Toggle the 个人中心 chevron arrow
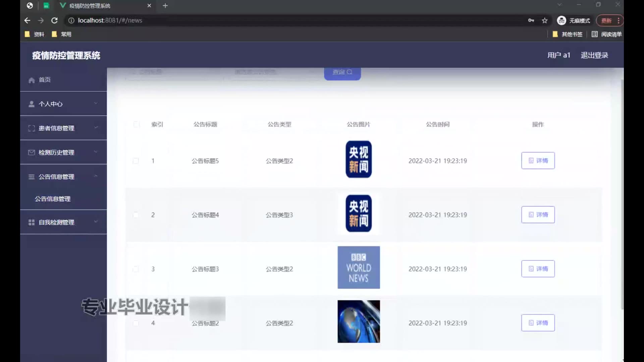This screenshot has height=362, width=644. pyautogui.click(x=96, y=103)
